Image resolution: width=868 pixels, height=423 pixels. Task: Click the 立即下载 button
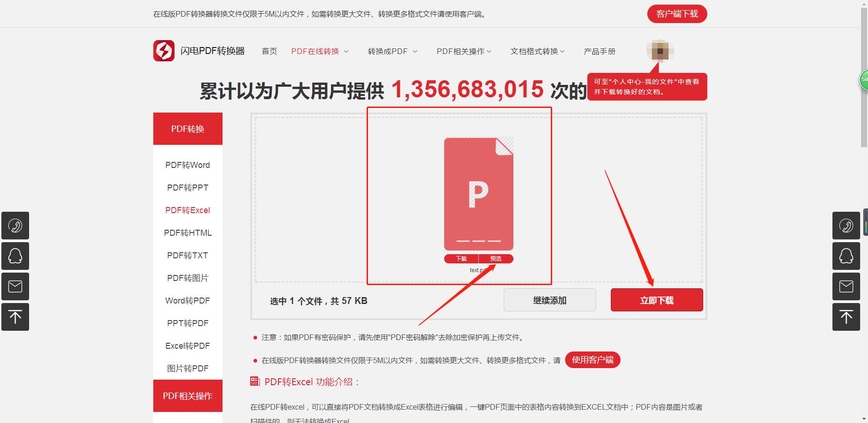(x=657, y=300)
